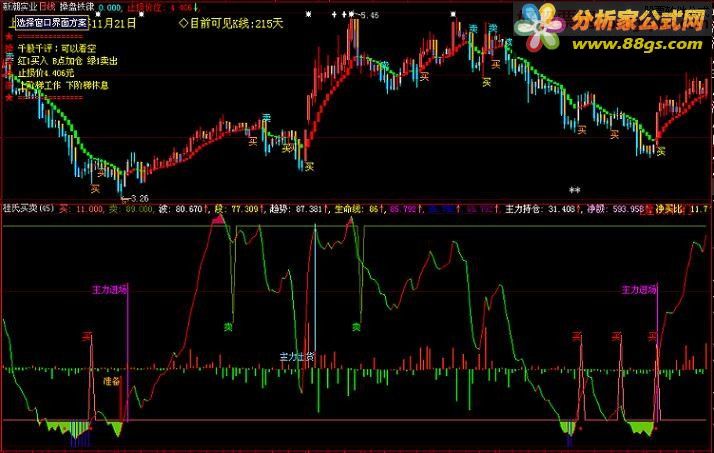
Task: Open the www.88gs.com link
Action: pos(637,44)
